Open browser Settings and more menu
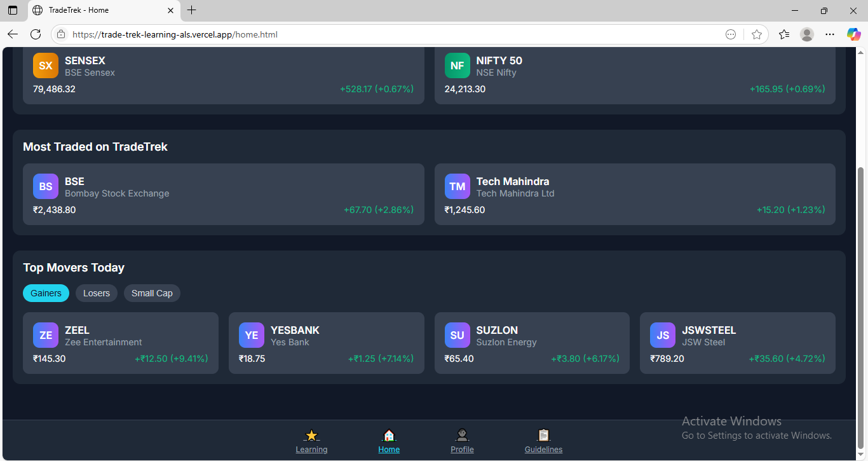Screen dimensions: 868x461 [830, 34]
